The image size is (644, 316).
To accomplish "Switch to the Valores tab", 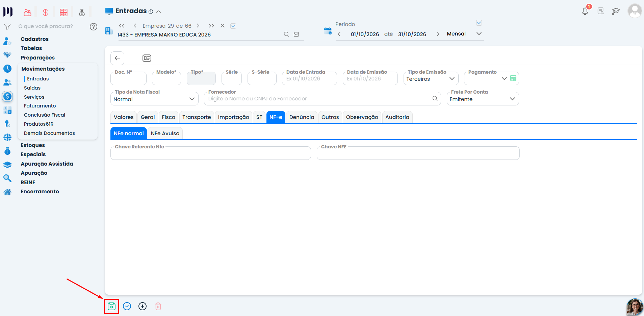I will coord(124,117).
